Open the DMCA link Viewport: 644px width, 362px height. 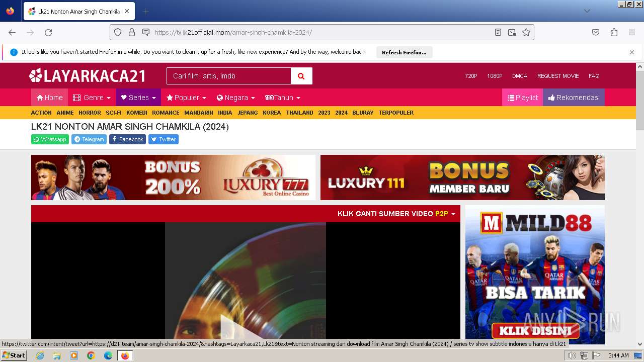click(x=520, y=76)
